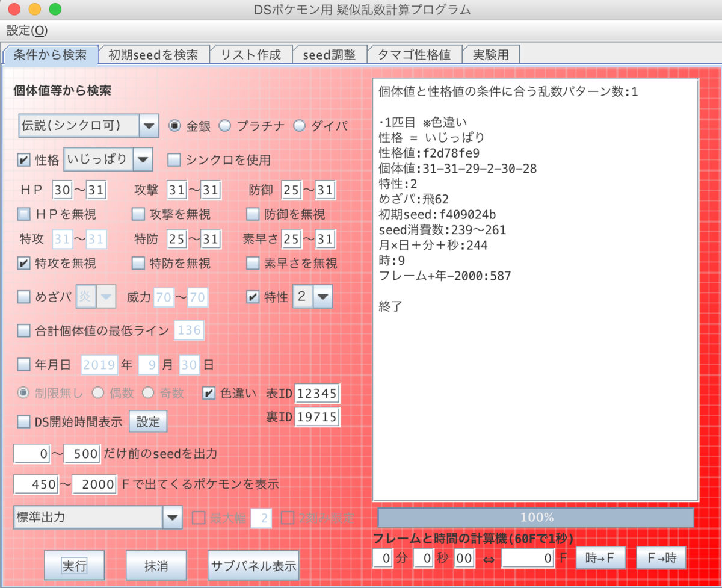
Task: Open the 設定(O) menu
Action: [27, 31]
